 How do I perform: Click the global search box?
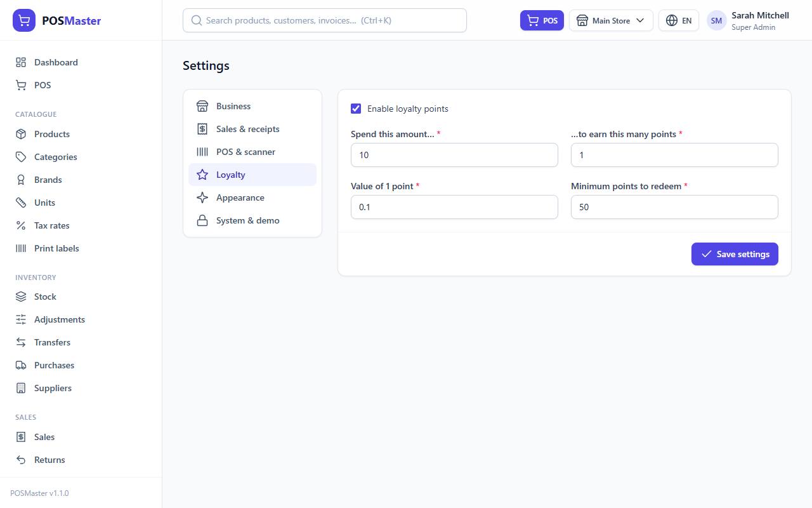(x=325, y=20)
